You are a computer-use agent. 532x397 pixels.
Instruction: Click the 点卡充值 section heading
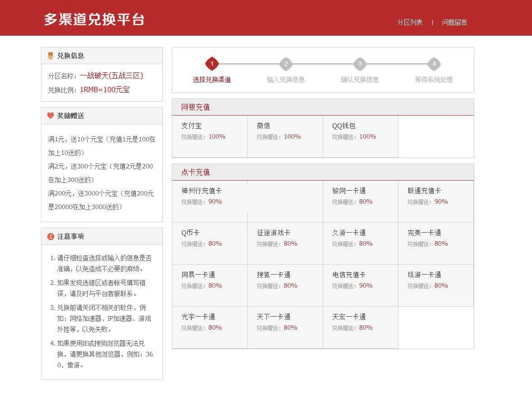tap(195, 172)
